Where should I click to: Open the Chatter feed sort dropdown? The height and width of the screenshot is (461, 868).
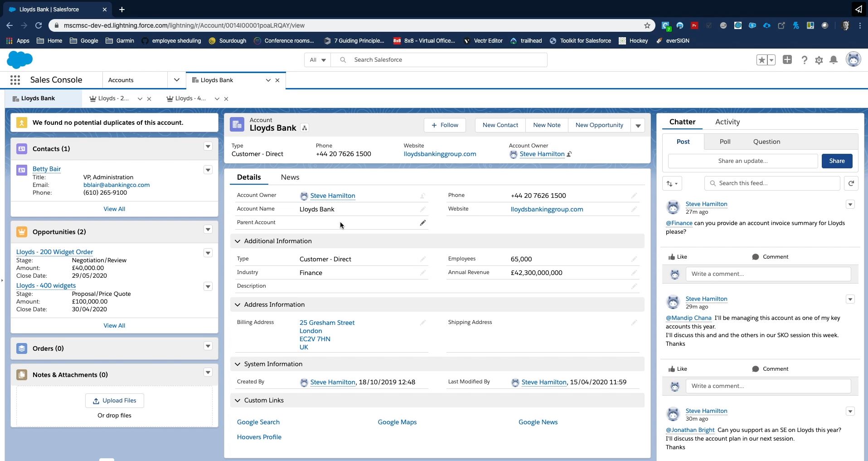pyautogui.click(x=672, y=183)
